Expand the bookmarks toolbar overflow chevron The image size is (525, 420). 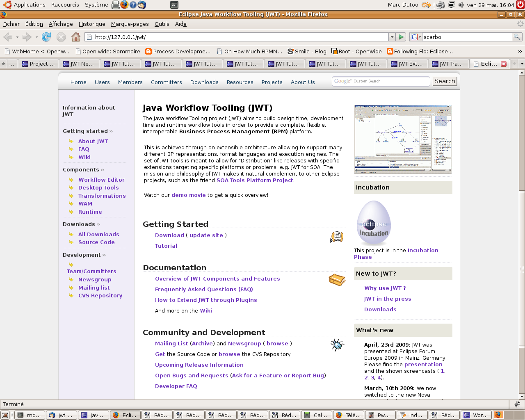pos(520,51)
